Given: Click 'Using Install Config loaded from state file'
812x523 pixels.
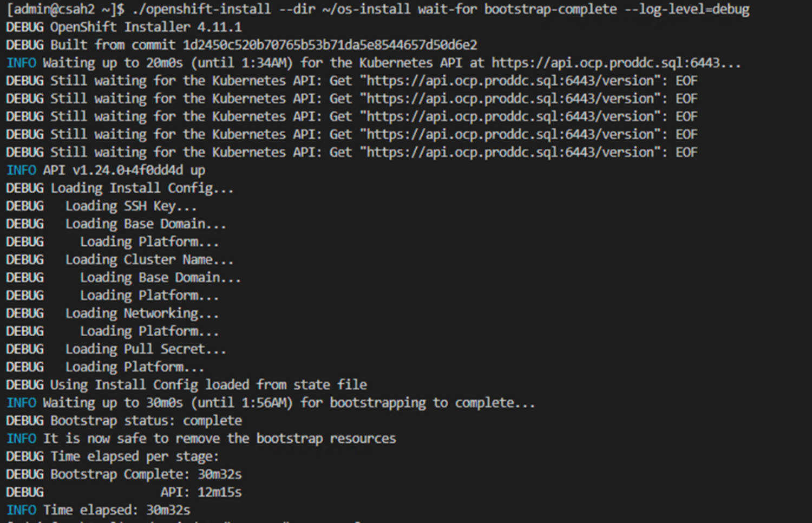Looking at the screenshot, I should tap(208, 384).
